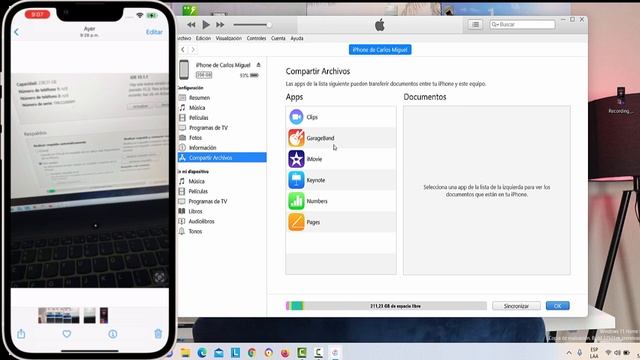Tap the info icon on the phone
This screenshot has height=360, width=640.
(113, 334)
